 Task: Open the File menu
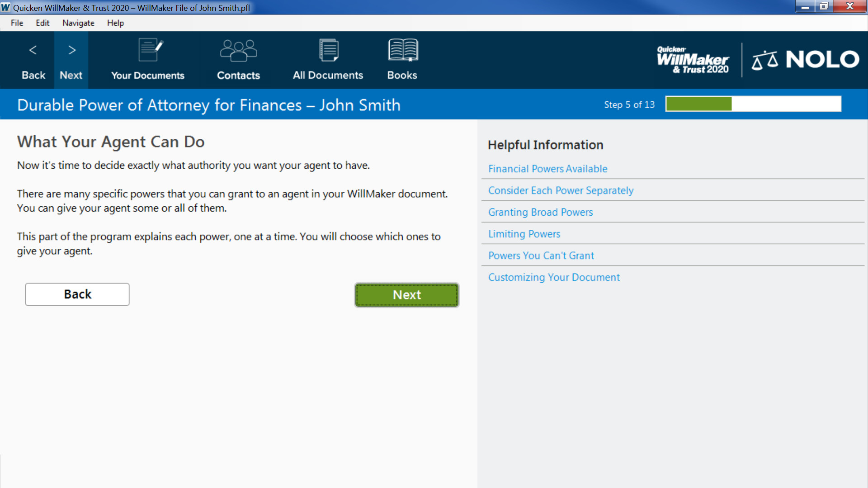tap(16, 23)
